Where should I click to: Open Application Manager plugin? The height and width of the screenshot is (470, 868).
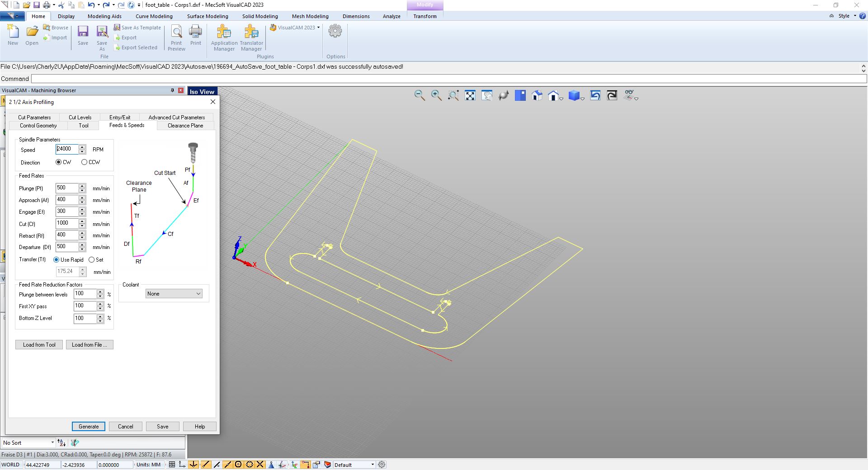(224, 38)
